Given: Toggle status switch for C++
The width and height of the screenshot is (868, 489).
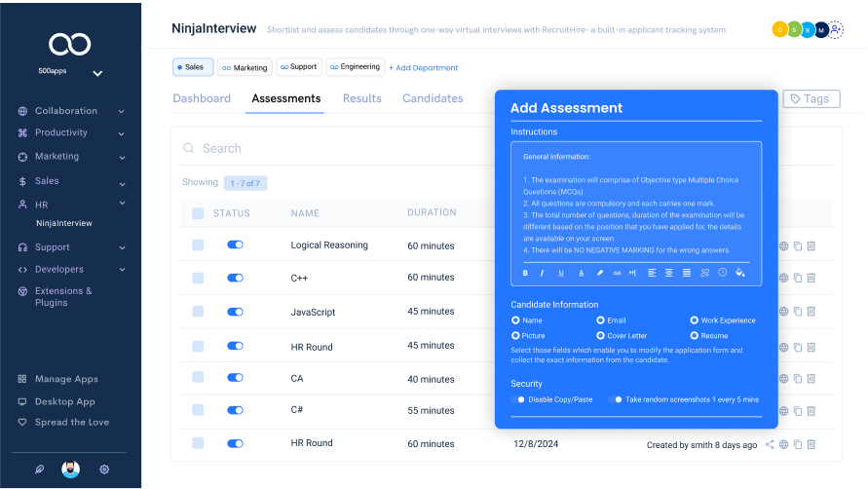Looking at the screenshot, I should point(236,278).
